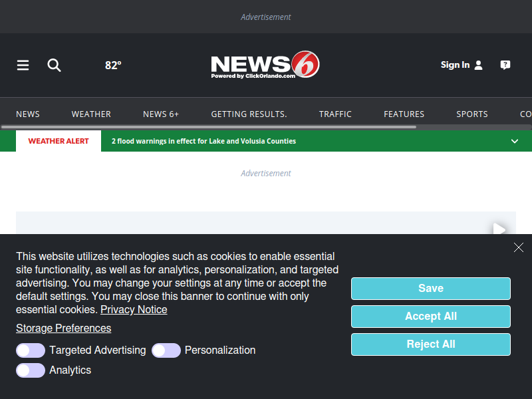This screenshot has width=532, height=399.
Task: Open the GETTING RESULTS. nav tab
Action: [249, 114]
